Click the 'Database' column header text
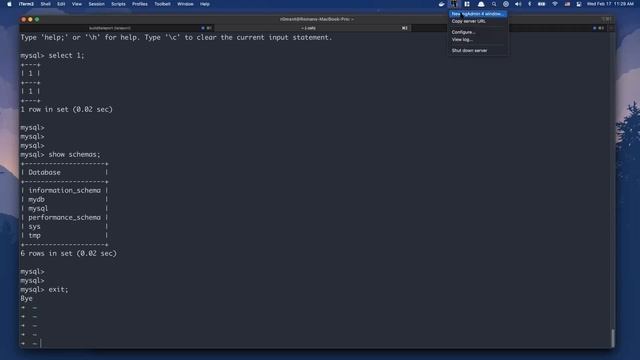The height and width of the screenshot is (360, 640). (44, 173)
